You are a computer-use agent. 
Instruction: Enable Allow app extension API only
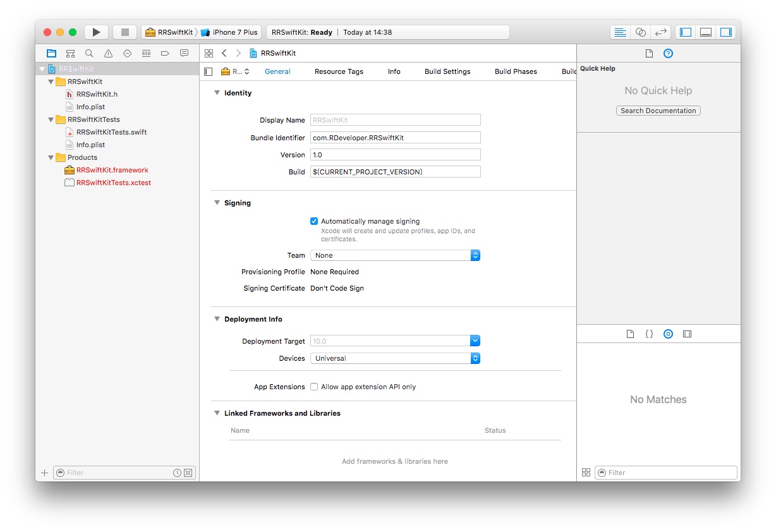click(314, 387)
